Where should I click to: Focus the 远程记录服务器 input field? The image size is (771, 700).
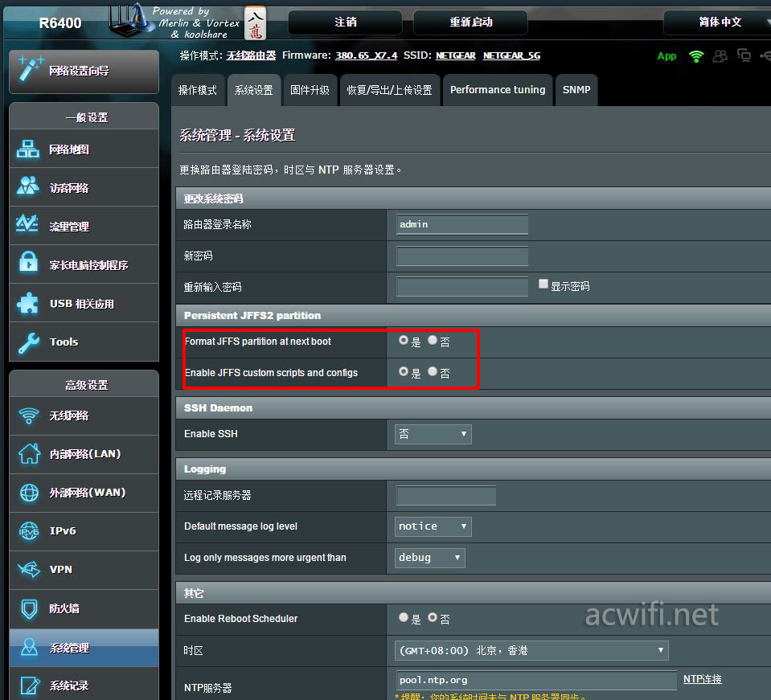[x=446, y=496]
